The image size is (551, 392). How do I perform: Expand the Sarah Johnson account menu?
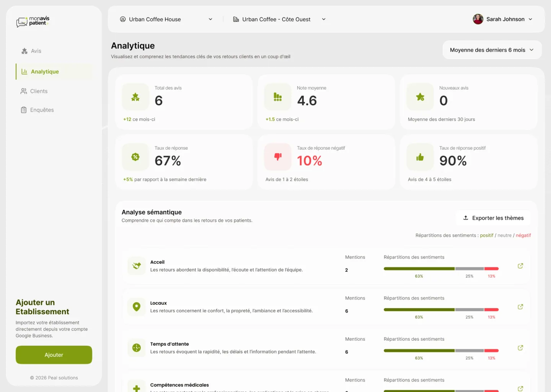530,19
